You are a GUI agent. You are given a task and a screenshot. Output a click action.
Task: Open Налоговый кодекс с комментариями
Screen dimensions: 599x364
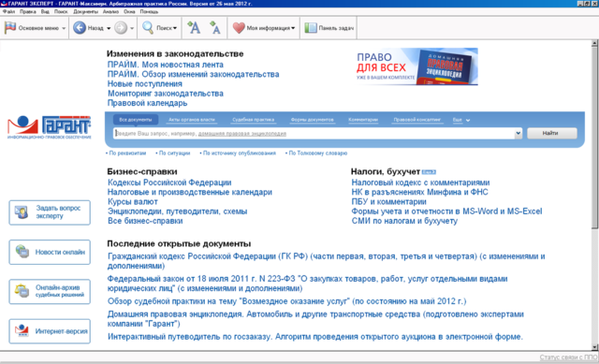coord(420,182)
